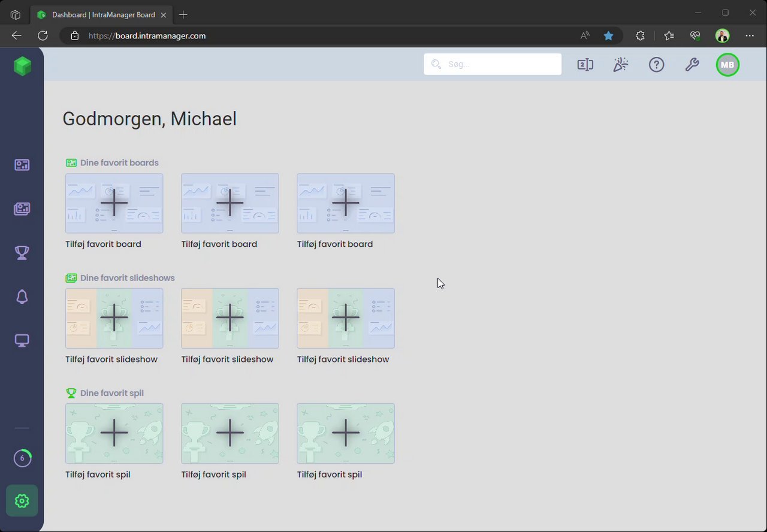Open the Slideshows icon in sidebar
Screen dimensions: 767x532
coord(22,208)
